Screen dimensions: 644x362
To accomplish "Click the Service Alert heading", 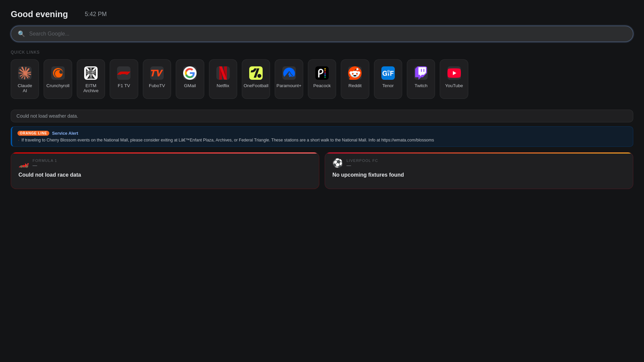I will tap(65, 133).
